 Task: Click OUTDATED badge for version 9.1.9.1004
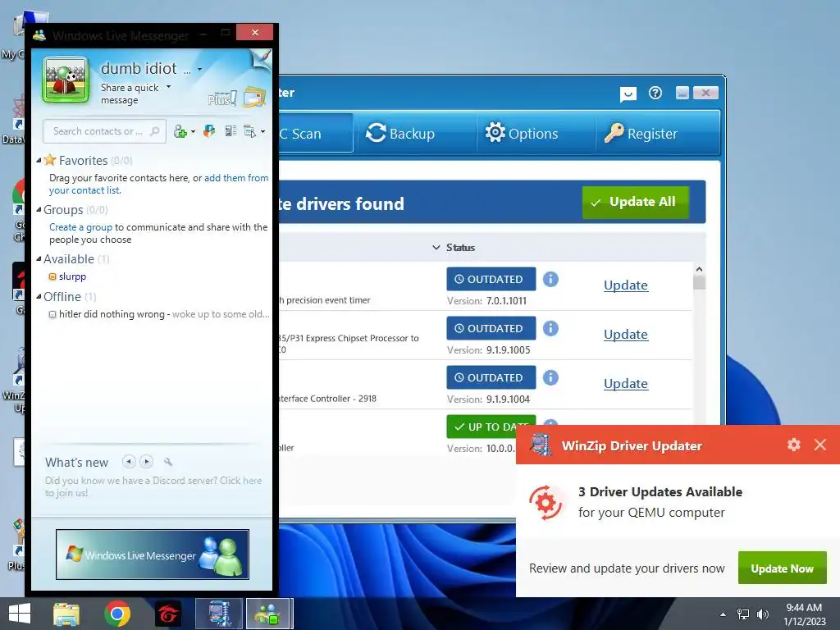[x=491, y=377]
